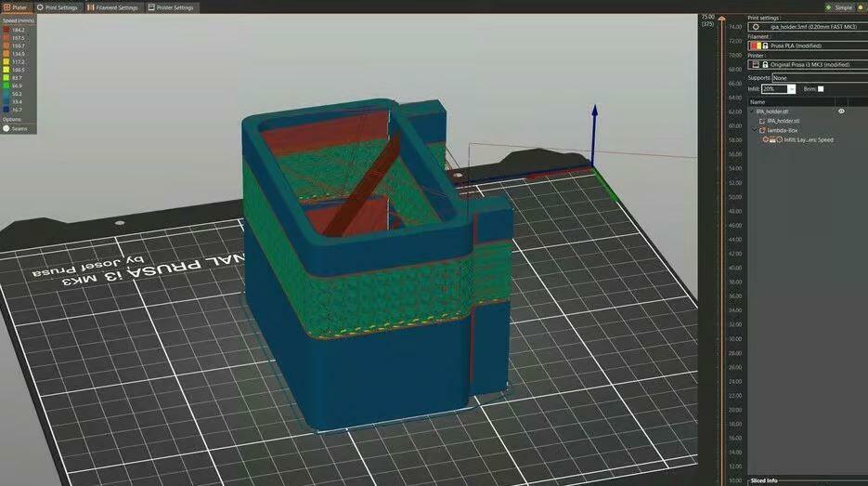
Task: Click the layer slider top thumb
Action: click(721, 19)
